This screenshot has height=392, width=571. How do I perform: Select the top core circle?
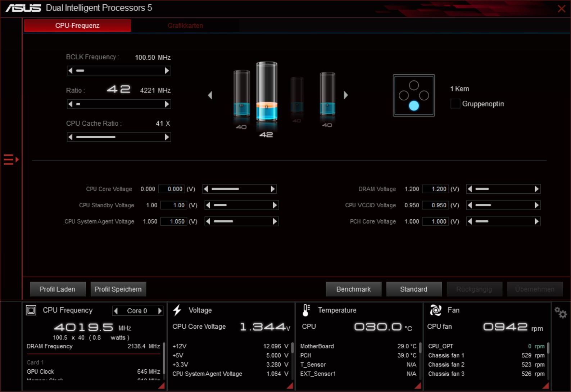(414, 85)
